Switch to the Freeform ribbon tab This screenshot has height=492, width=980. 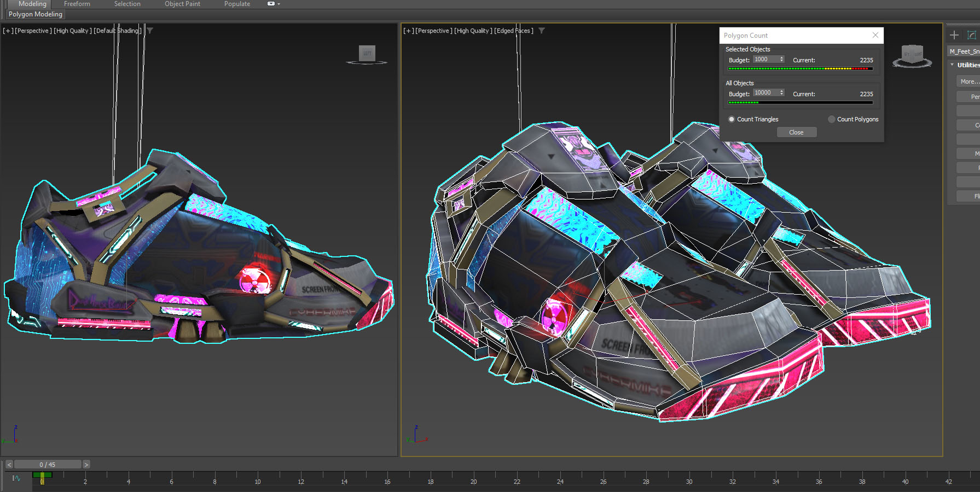[x=77, y=4]
